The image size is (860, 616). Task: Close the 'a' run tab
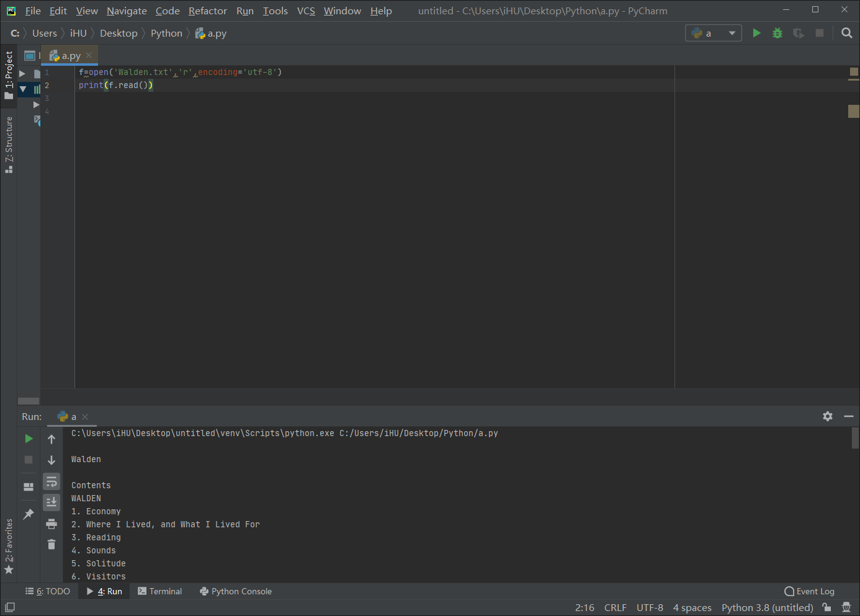[x=85, y=417]
